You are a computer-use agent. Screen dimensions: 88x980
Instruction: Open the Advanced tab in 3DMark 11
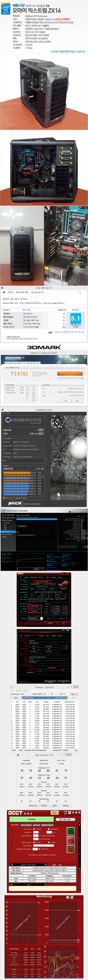pyautogui.click(x=16, y=363)
